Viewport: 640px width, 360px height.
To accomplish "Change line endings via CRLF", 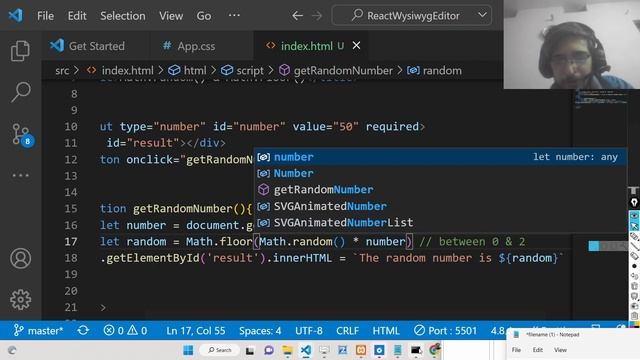I will coord(347,330).
